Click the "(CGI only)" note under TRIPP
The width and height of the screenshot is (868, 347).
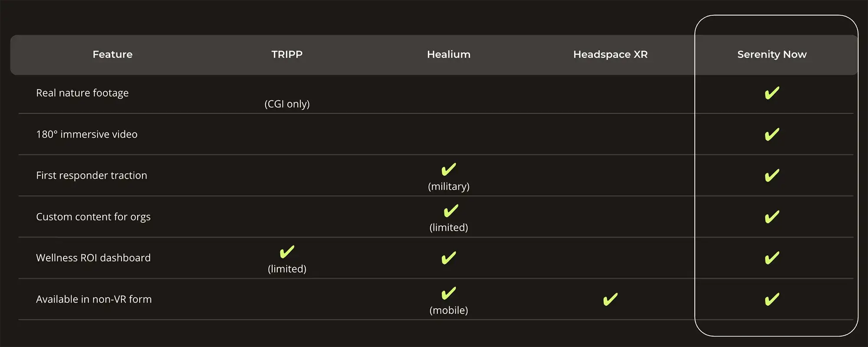287,104
